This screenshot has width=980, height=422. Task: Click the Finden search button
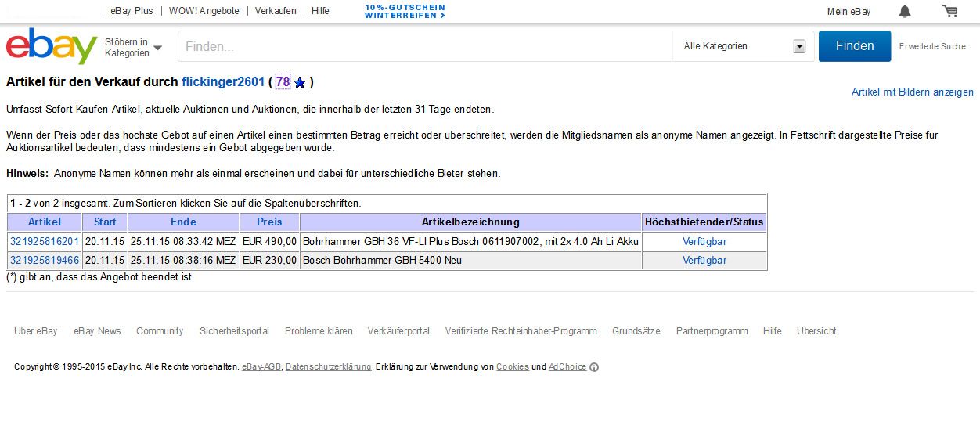[855, 46]
